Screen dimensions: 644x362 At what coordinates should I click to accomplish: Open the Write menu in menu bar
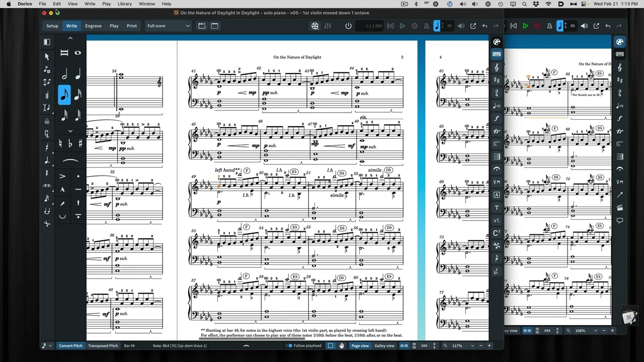point(90,4)
